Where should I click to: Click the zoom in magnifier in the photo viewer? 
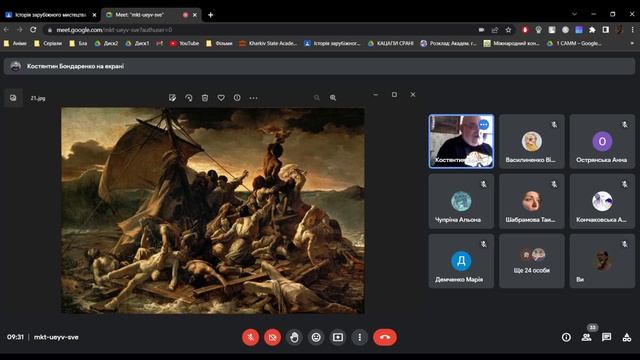pyautogui.click(x=333, y=98)
